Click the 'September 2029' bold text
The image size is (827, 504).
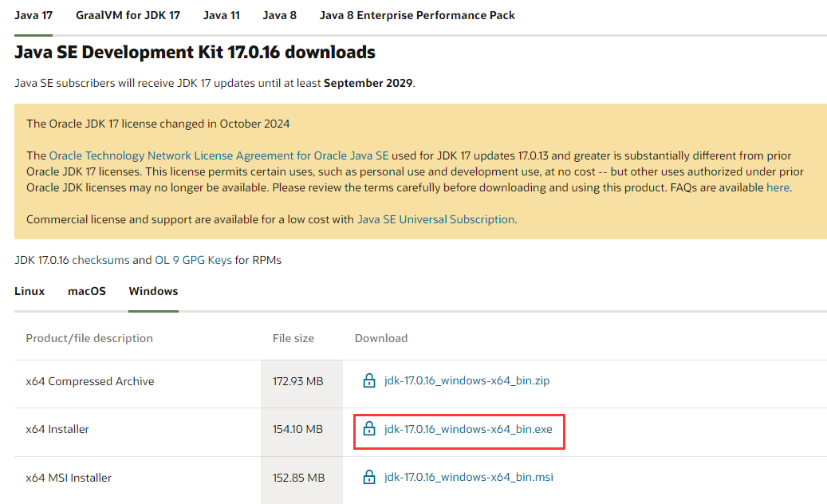368,83
